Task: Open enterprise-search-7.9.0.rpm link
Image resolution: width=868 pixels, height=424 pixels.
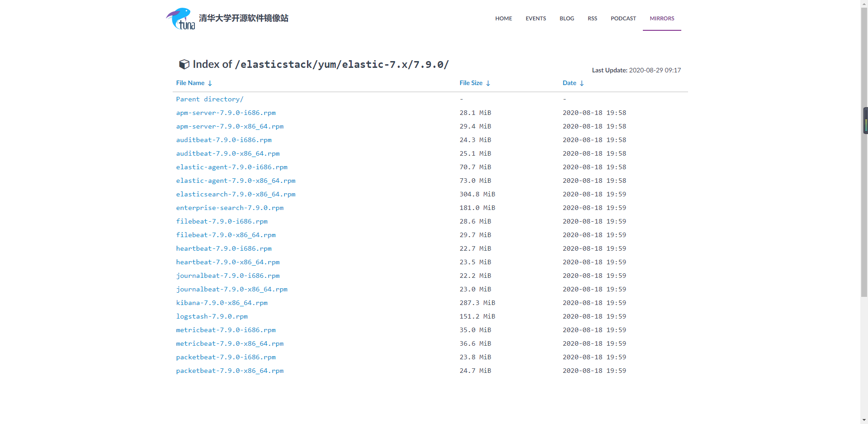Action: (230, 208)
